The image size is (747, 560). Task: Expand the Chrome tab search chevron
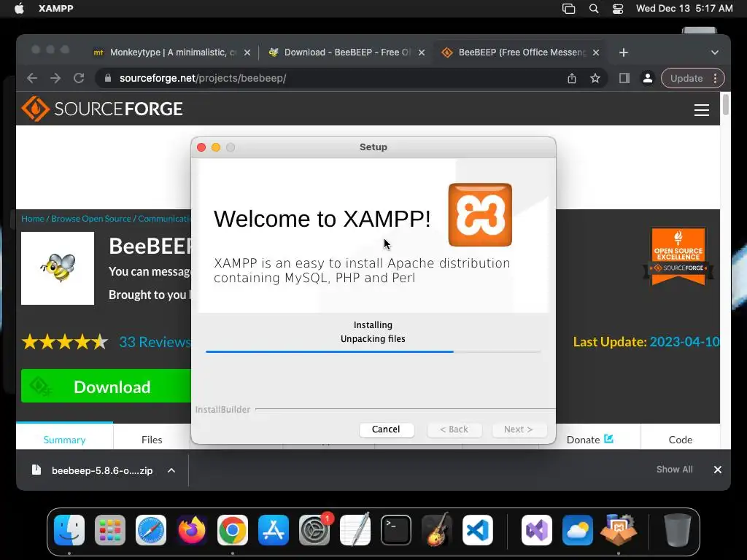click(715, 52)
